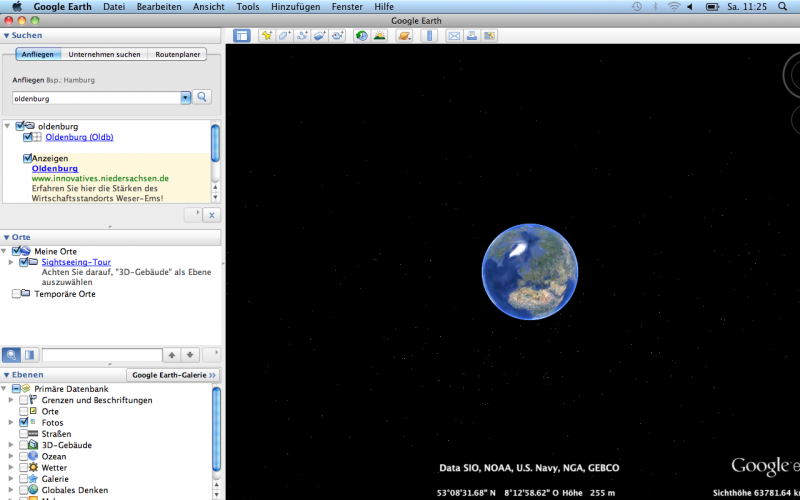Expand the Grenzen und Beschriftungen layer
Screen dimensions: 800x500
(11, 400)
